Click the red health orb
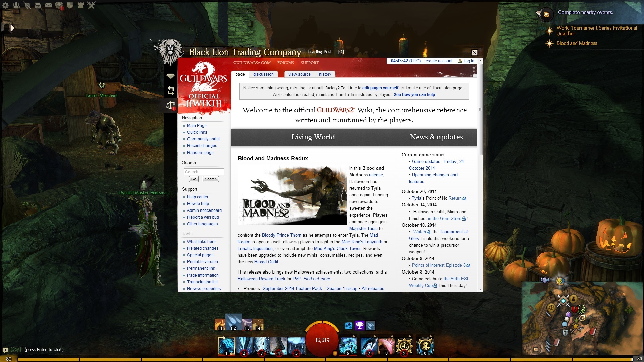Viewport: 644px width, 362px height. [x=322, y=340]
